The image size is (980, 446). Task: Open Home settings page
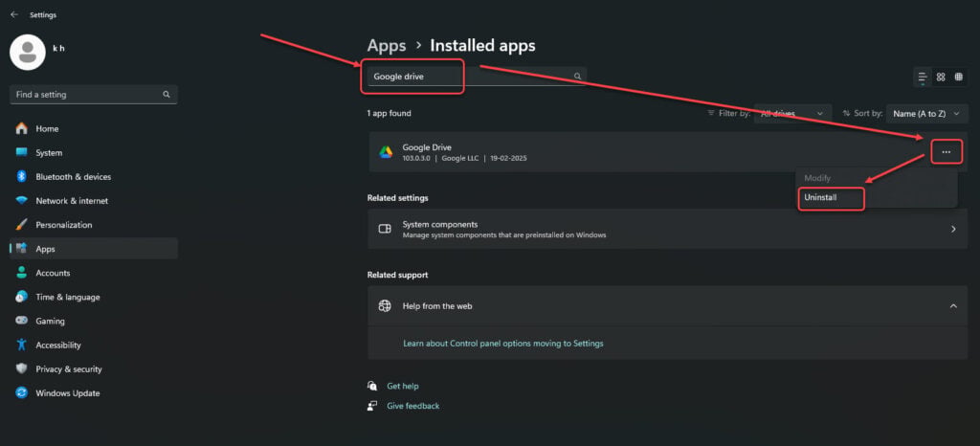coord(94,128)
